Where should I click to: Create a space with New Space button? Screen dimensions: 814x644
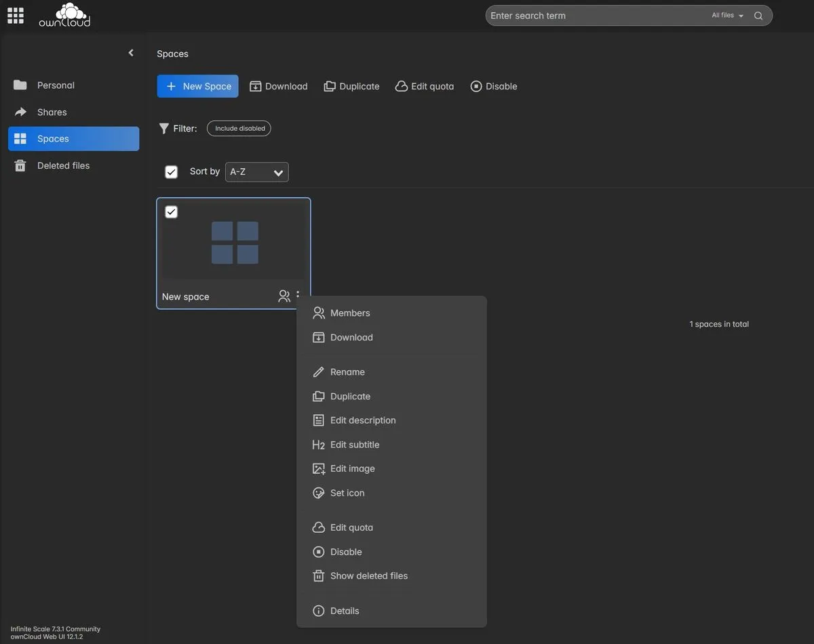(197, 86)
